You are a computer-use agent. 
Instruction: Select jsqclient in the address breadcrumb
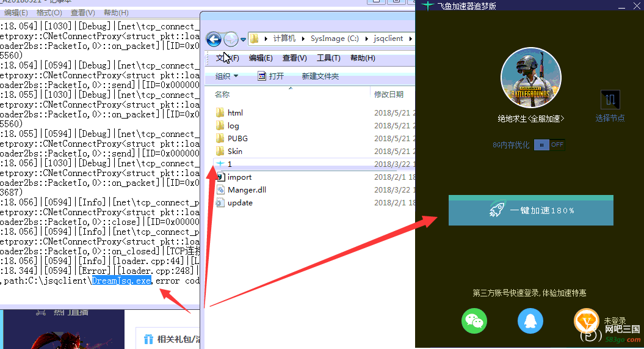click(x=388, y=39)
